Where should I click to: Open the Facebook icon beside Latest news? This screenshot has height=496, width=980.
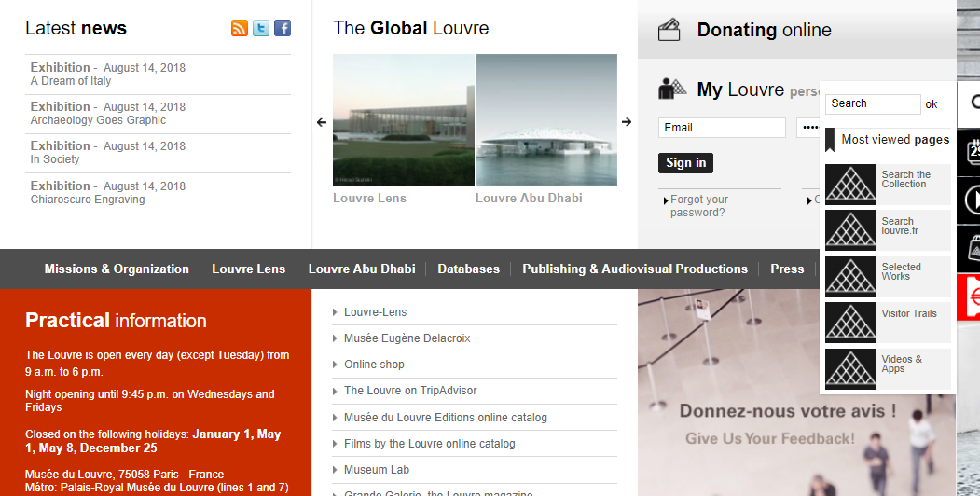tap(283, 28)
